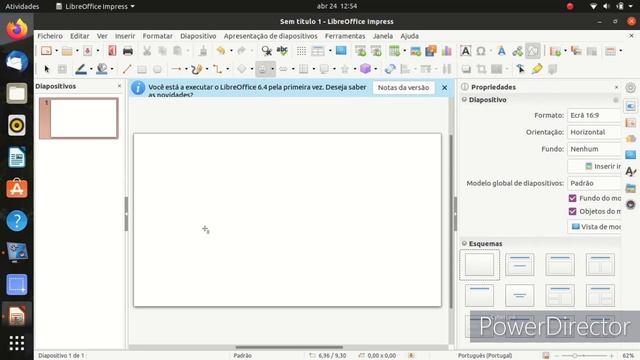Export directly as PDF icon
The image size is (640, 360).
point(112,51)
